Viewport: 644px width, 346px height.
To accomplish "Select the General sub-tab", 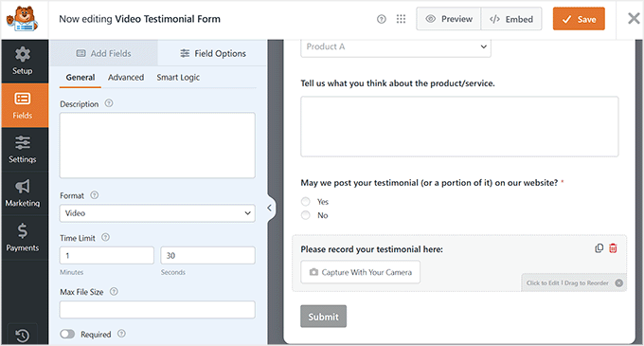I will [x=80, y=77].
